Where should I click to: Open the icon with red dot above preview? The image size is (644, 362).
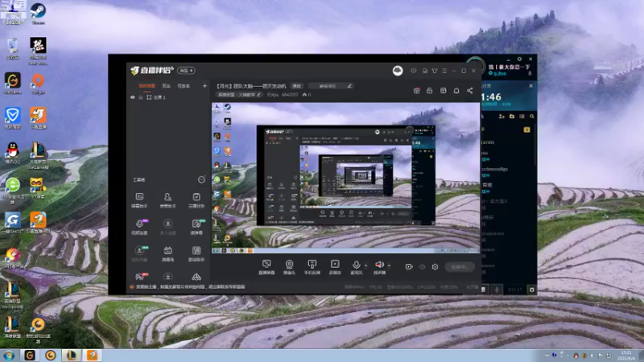(416, 90)
